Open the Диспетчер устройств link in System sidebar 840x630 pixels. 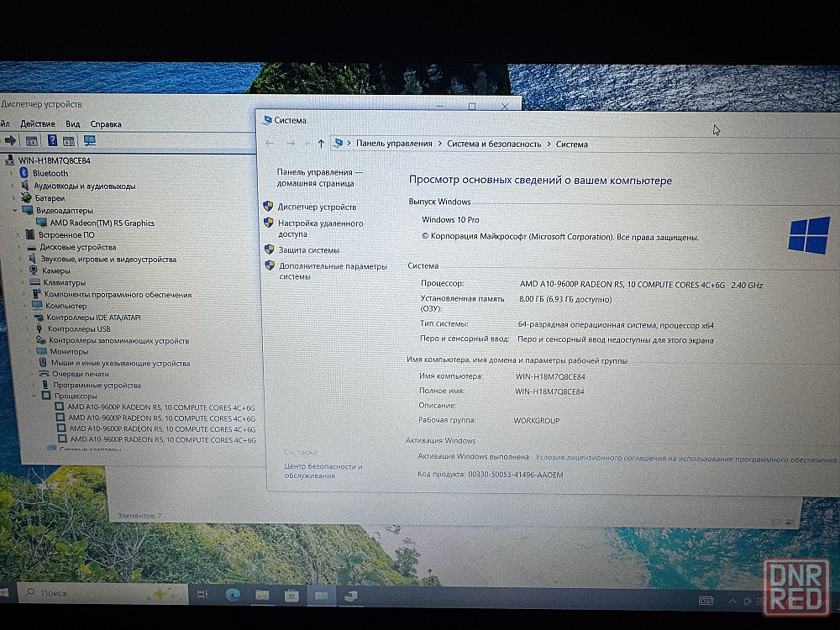point(317,207)
